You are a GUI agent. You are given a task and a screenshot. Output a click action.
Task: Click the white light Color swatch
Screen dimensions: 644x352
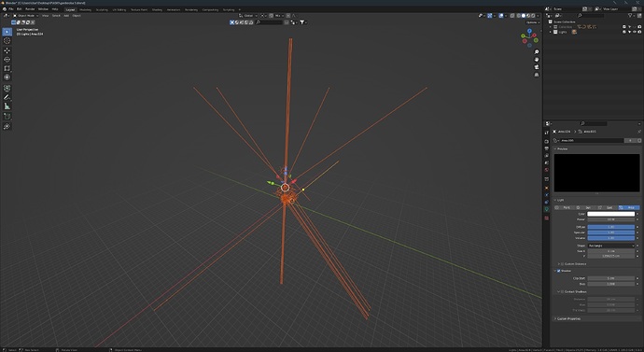click(610, 214)
